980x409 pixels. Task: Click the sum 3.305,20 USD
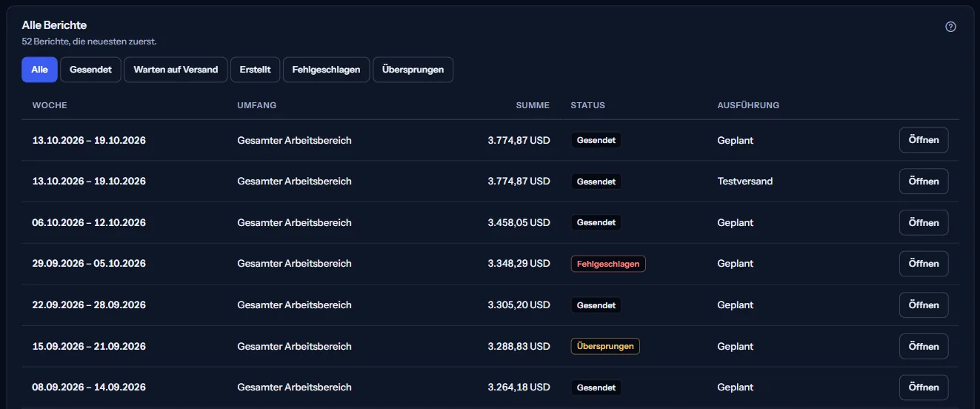click(x=519, y=305)
